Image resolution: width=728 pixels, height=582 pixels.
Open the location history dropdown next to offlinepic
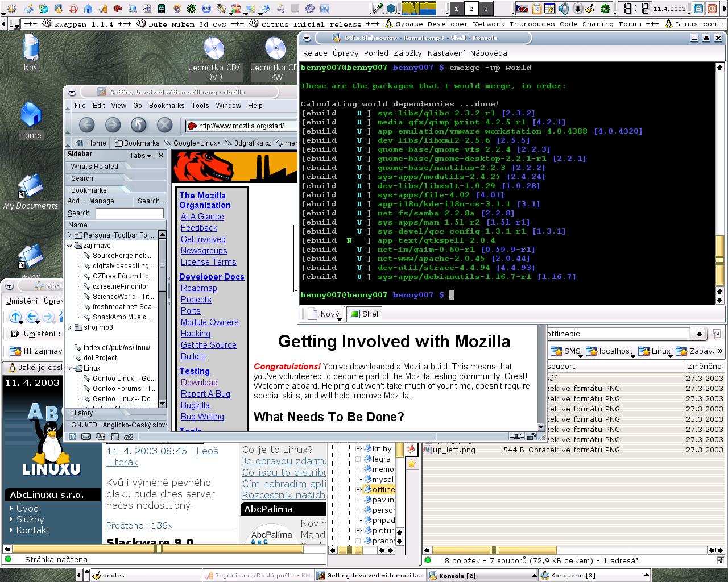700,334
